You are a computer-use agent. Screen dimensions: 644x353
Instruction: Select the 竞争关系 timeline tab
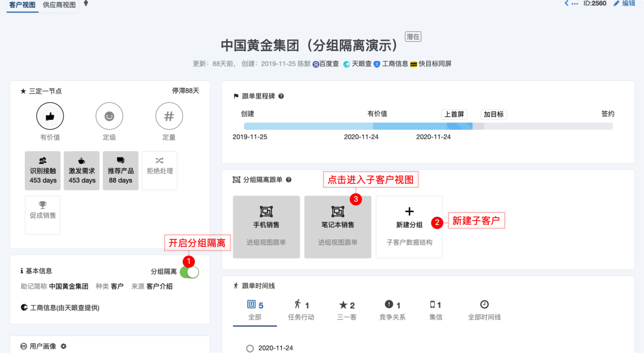tap(393, 311)
